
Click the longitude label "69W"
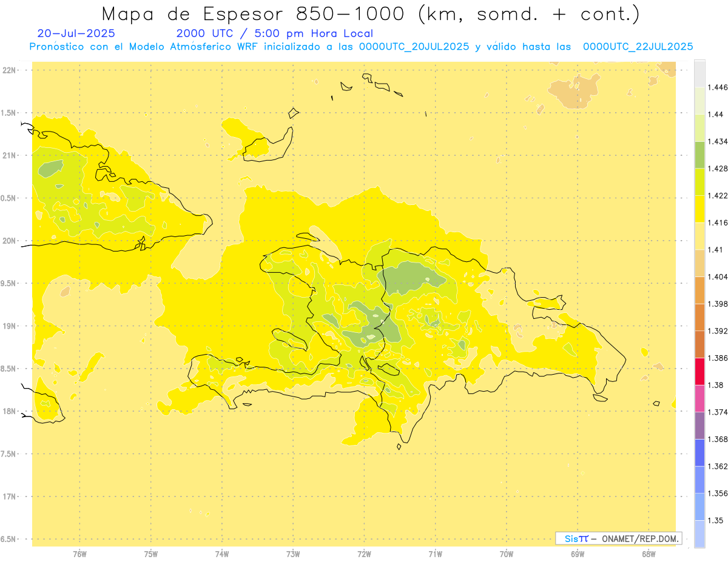click(x=577, y=554)
